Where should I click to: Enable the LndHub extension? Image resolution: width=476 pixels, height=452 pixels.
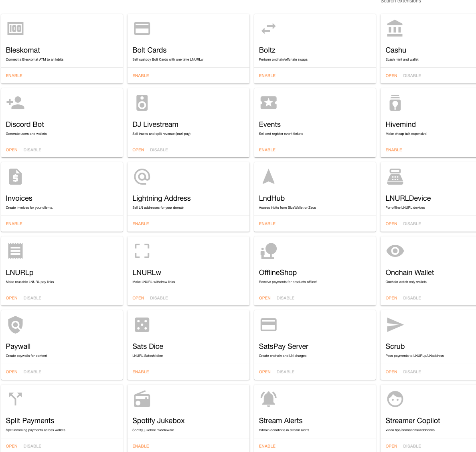coord(267,224)
